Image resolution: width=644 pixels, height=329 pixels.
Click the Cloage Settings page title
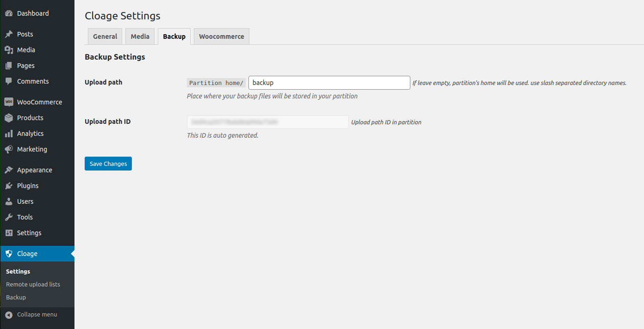(123, 16)
